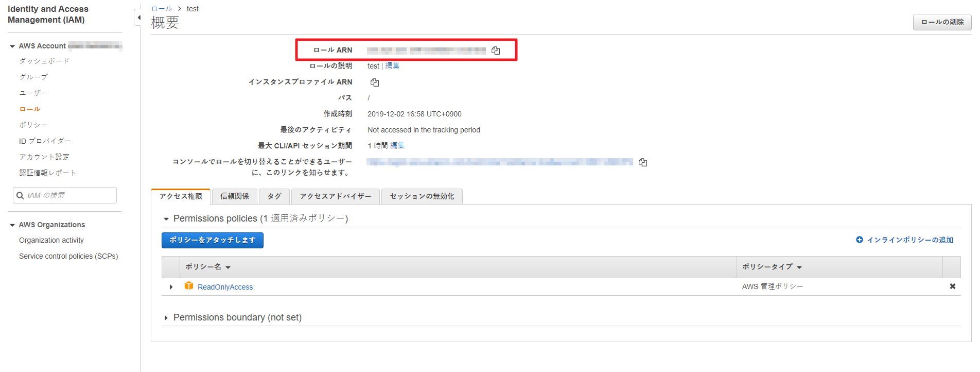Expand Permissions boundary section
The image size is (980, 372).
tap(166, 318)
